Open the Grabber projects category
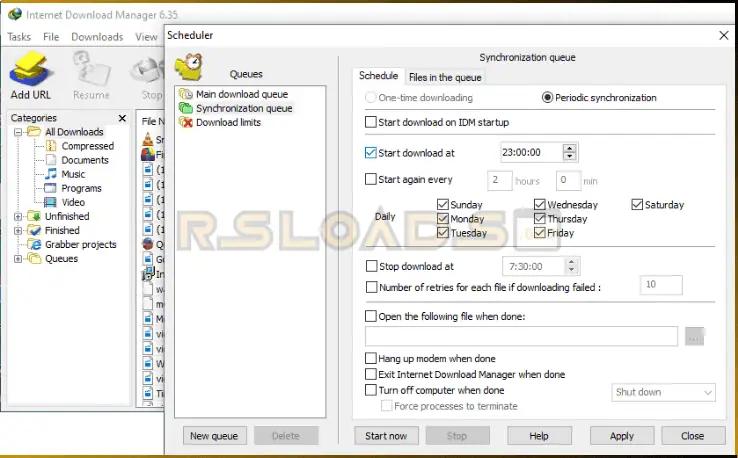This screenshot has height=458, width=738. click(x=80, y=244)
